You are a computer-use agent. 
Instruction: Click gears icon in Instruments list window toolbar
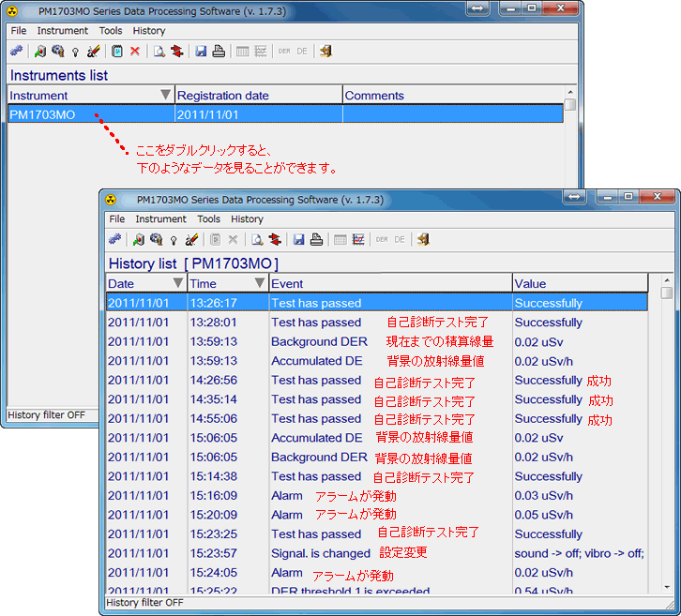(17, 52)
